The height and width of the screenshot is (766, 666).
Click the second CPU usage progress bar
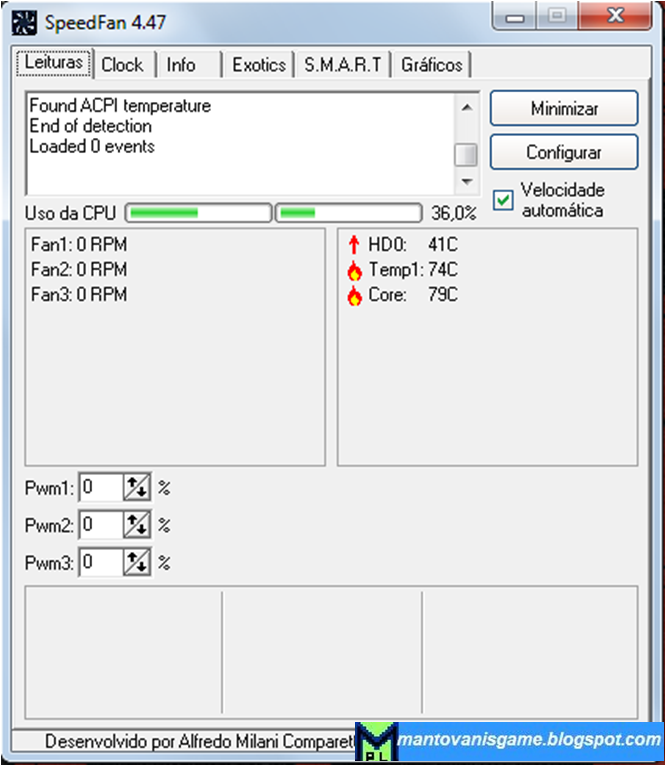348,213
